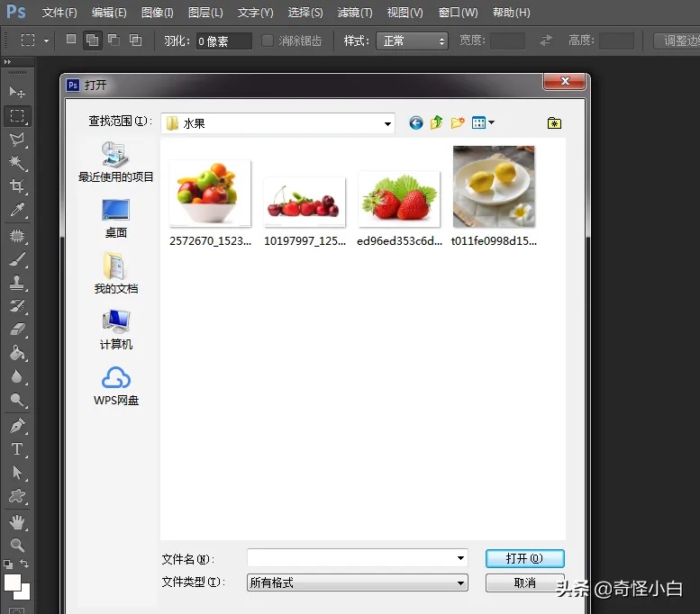Expand the 查找范围 folder dropdown
The image size is (700, 614).
(x=387, y=123)
